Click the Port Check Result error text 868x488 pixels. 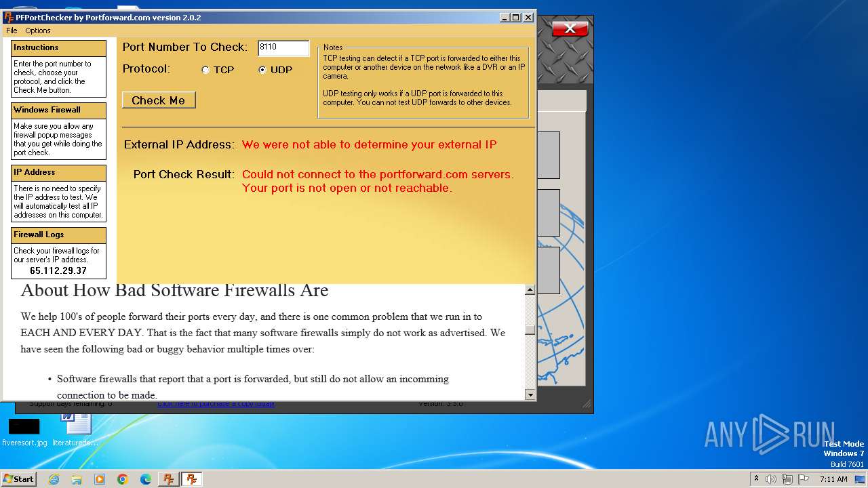click(x=378, y=181)
